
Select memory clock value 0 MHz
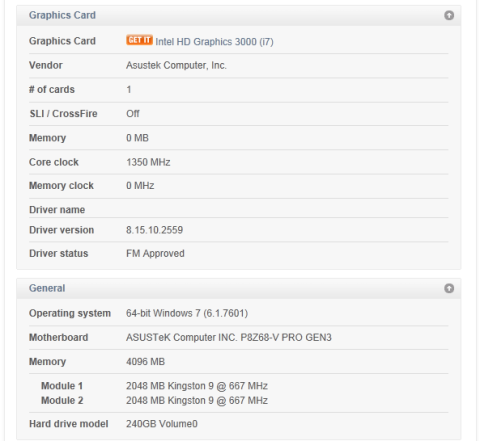(140, 186)
